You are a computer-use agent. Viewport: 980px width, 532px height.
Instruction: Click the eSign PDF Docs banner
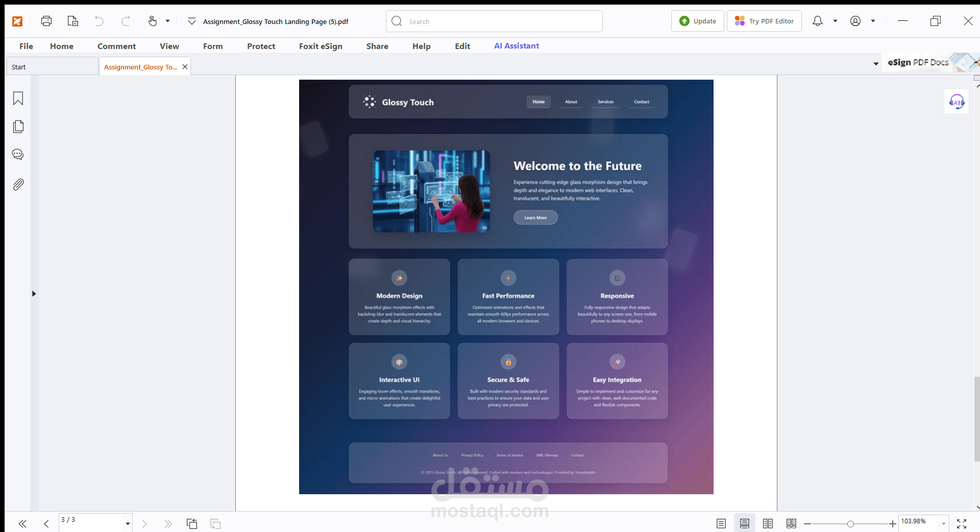tap(932, 62)
